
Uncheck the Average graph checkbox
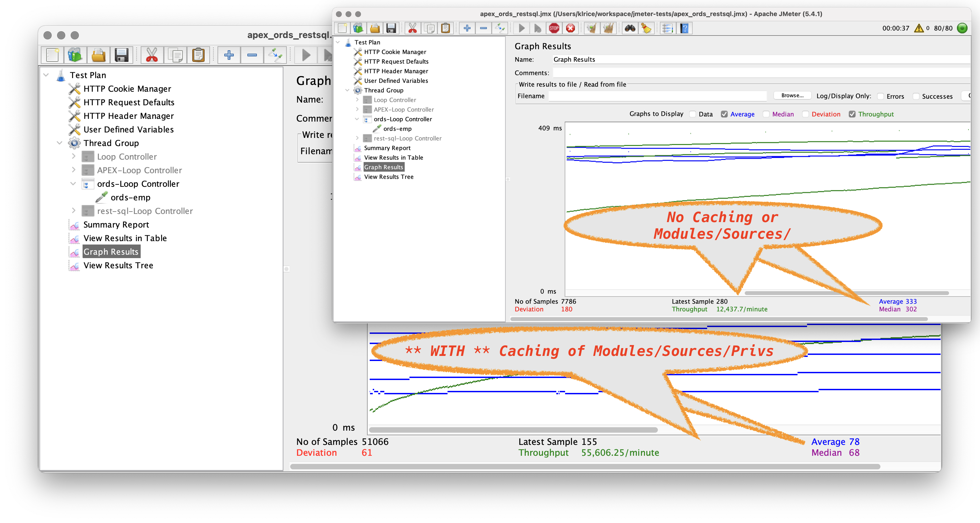pos(724,114)
